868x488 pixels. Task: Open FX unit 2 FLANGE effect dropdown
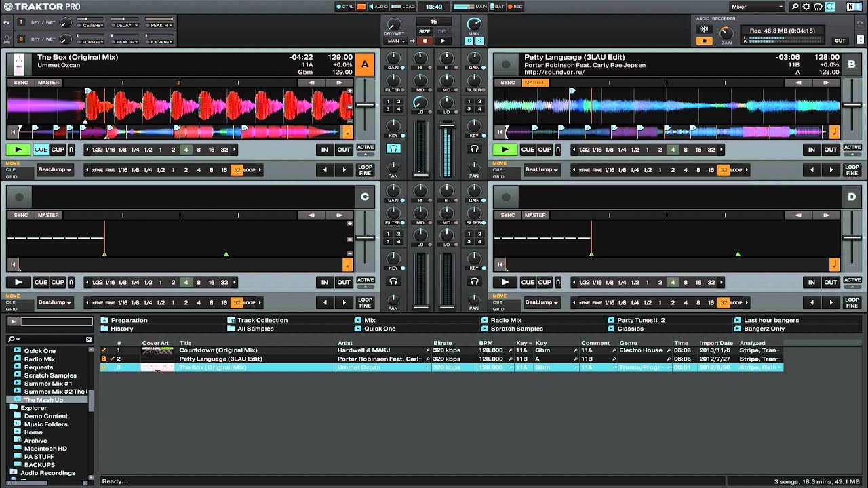tap(90, 42)
